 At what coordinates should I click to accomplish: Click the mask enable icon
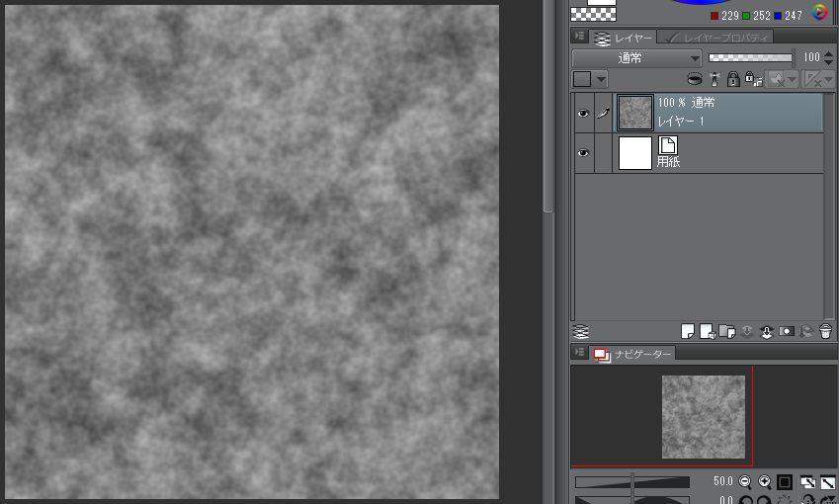click(777, 80)
